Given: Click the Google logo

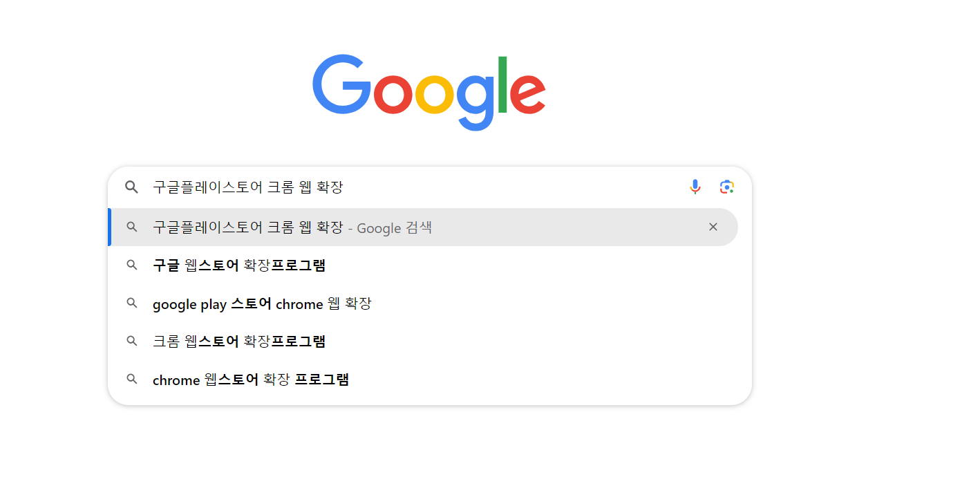Looking at the screenshot, I should [x=429, y=92].
